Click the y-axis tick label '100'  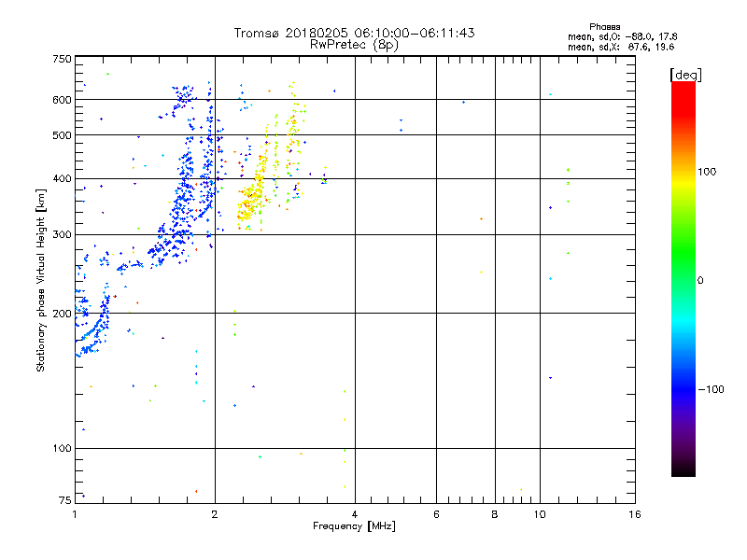tap(62, 448)
